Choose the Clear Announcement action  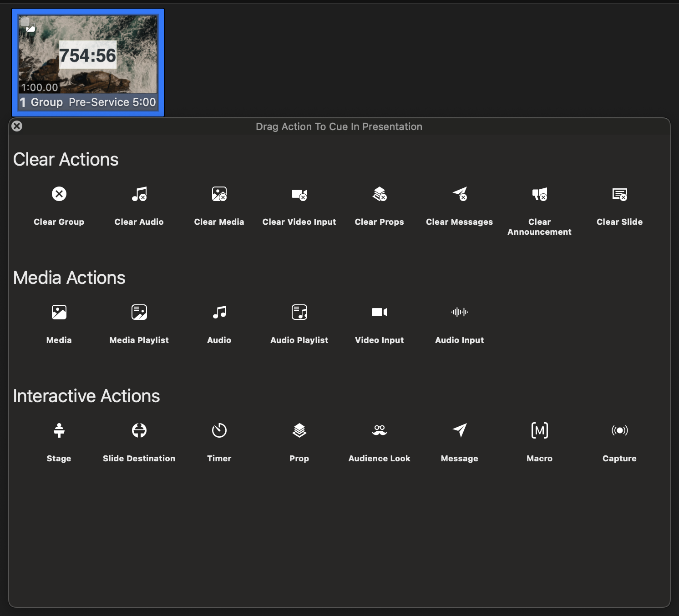(x=539, y=194)
